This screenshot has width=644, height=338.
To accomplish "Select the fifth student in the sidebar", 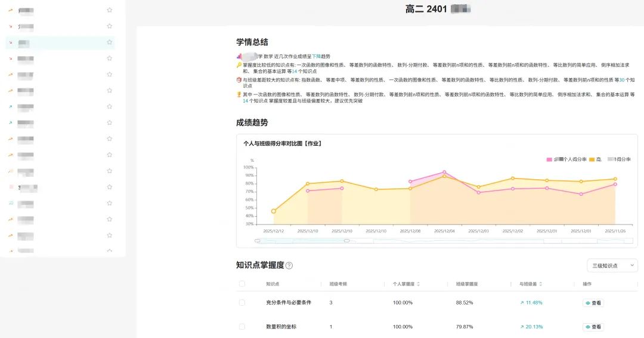I will [60, 75].
